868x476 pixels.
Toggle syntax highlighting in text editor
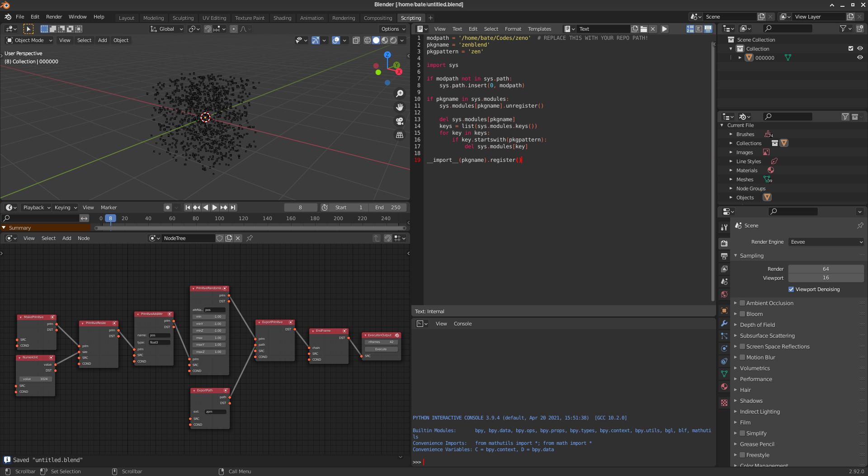tap(708, 29)
